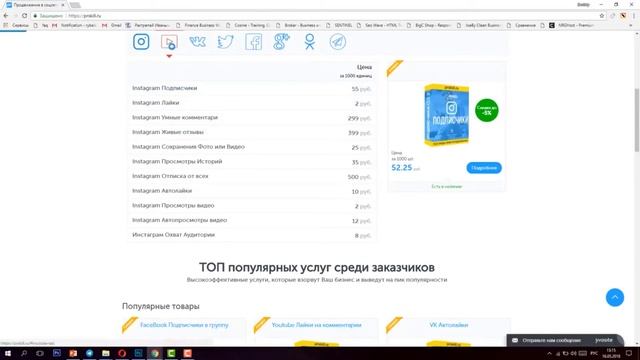Select the Instagram services icon
Image resolution: width=640 pixels, height=360 pixels.
pyautogui.click(x=141, y=42)
